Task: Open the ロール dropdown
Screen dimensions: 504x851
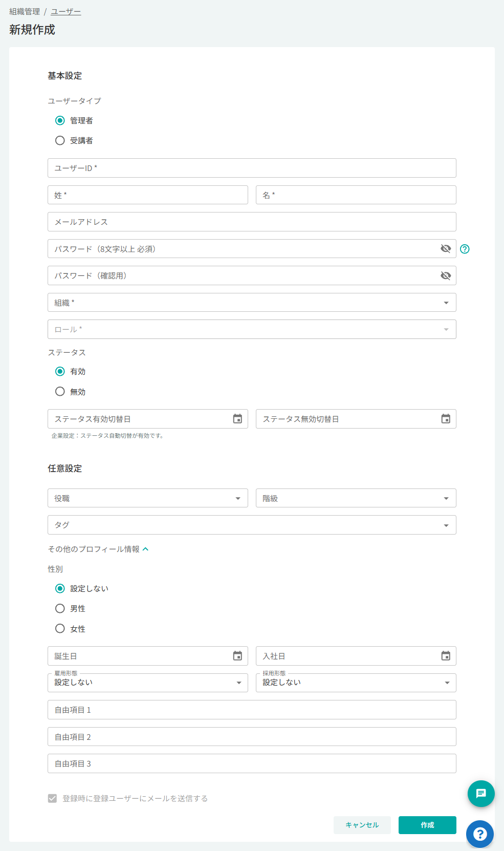Action: coord(252,329)
